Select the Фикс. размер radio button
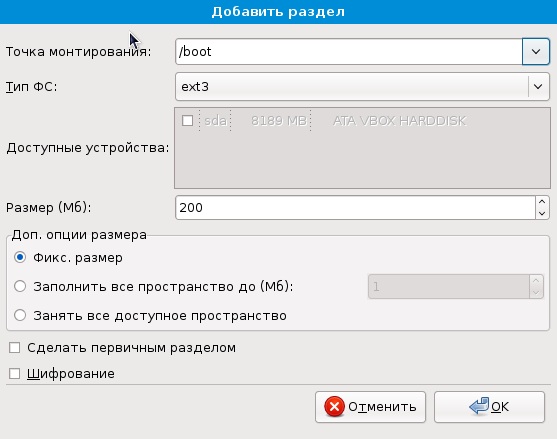The image size is (557, 439). point(20,257)
